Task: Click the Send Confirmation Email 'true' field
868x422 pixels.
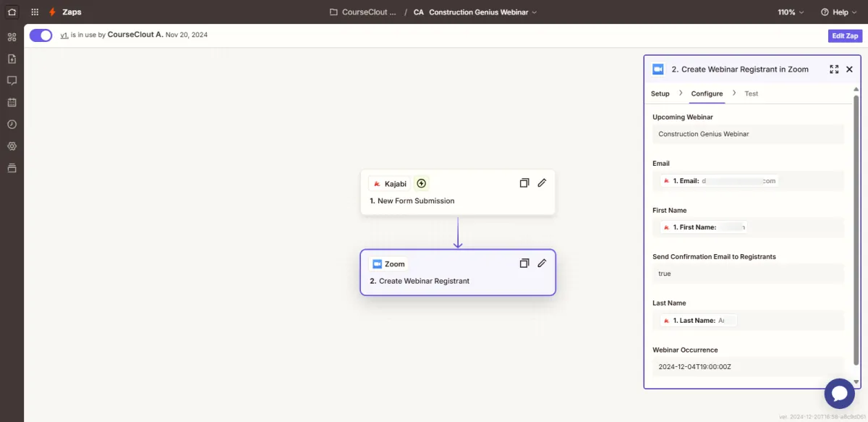Action: click(748, 274)
